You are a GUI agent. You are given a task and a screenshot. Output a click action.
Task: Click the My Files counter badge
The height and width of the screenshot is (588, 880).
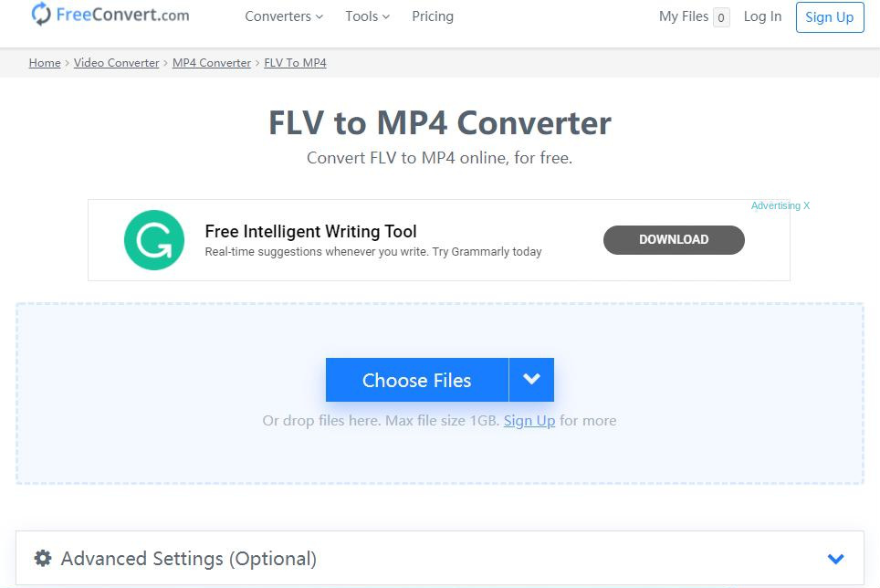(721, 17)
